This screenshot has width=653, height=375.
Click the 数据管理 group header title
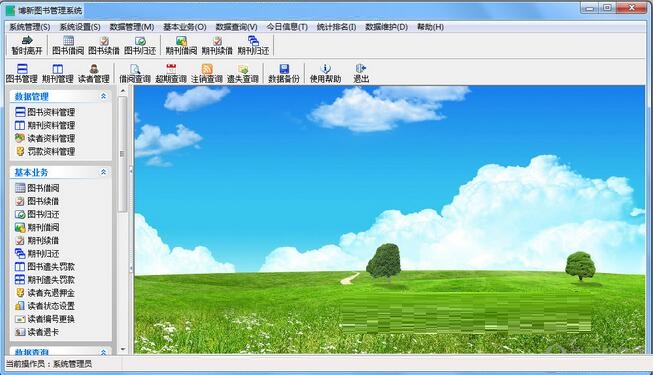[32, 97]
